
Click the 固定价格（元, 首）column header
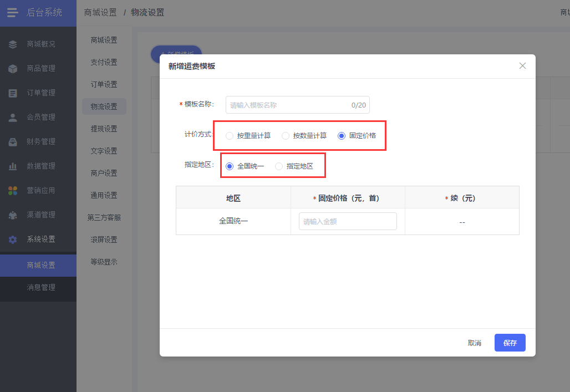coord(348,198)
